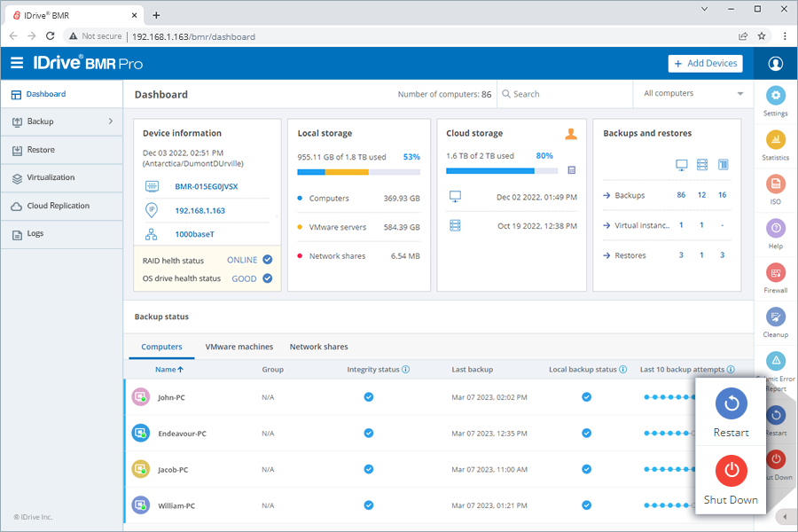The height and width of the screenshot is (532, 798).
Task: Go to Virtualization in the sidebar
Action: point(61,177)
